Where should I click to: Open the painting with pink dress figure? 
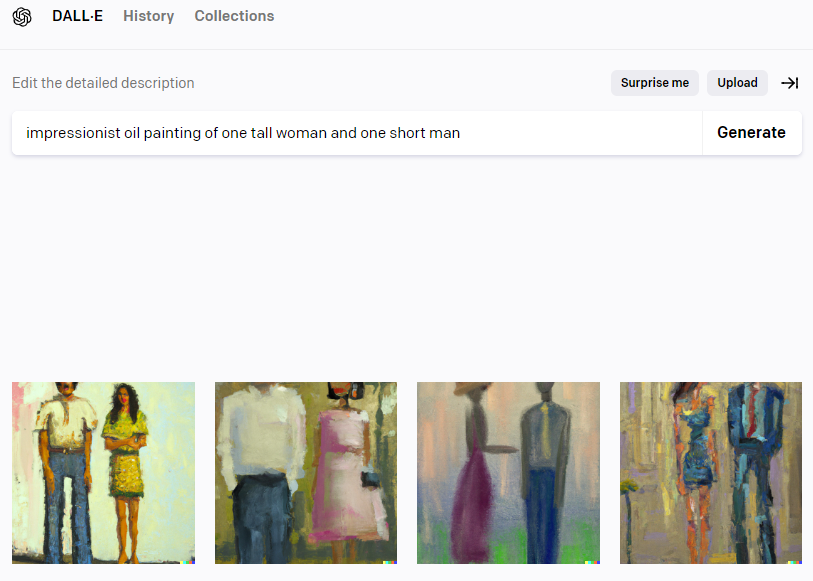pyautogui.click(x=306, y=473)
